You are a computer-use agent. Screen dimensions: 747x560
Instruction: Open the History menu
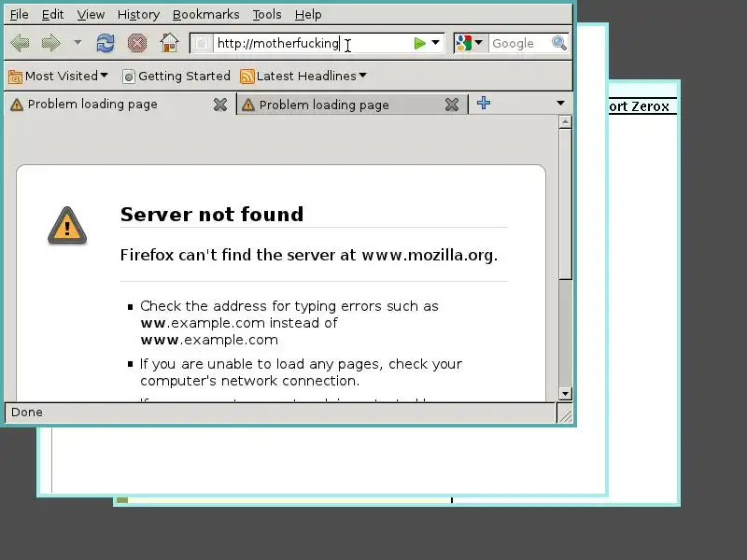coord(138,15)
